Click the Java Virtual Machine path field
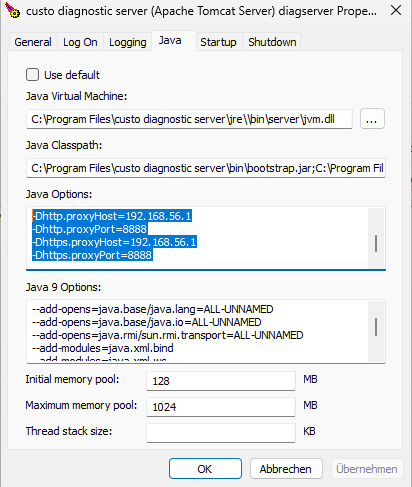The height and width of the screenshot is (487, 412). coord(189,119)
